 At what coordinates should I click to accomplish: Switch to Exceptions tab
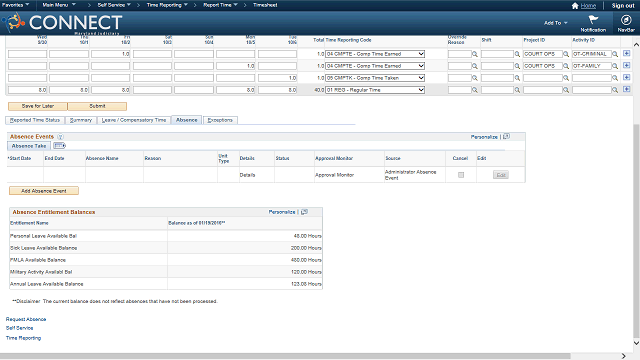click(220, 120)
